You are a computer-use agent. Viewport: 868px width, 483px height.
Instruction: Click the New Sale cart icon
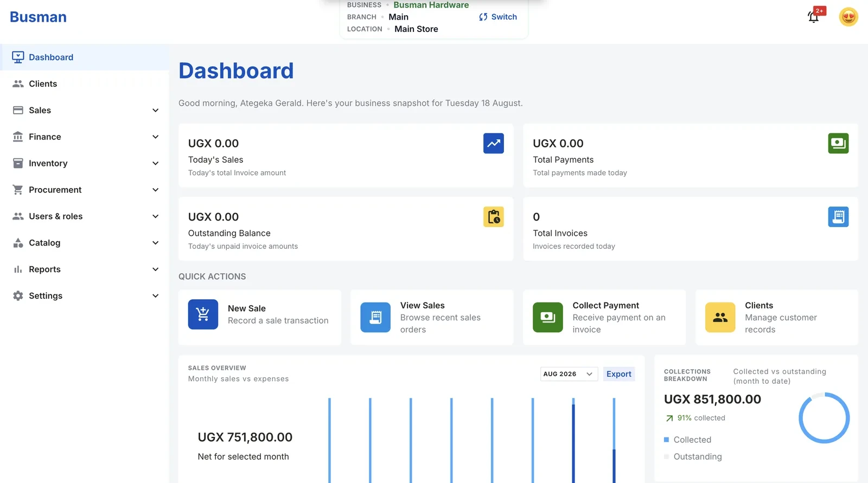tap(203, 314)
